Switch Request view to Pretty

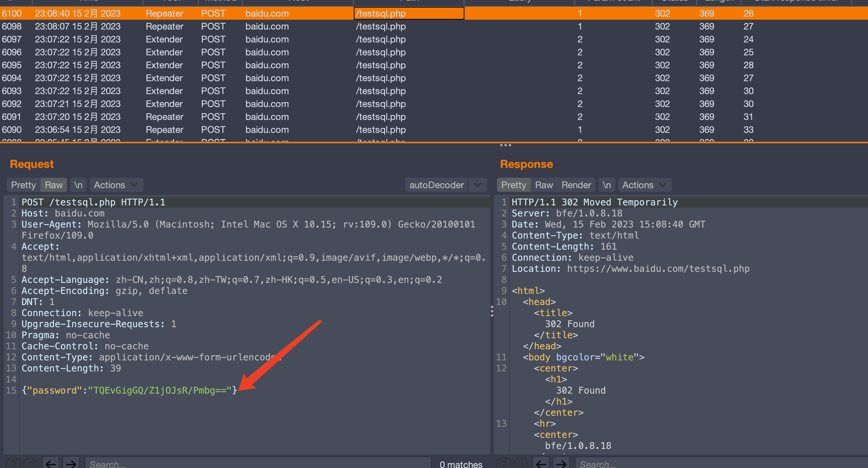[x=23, y=185]
